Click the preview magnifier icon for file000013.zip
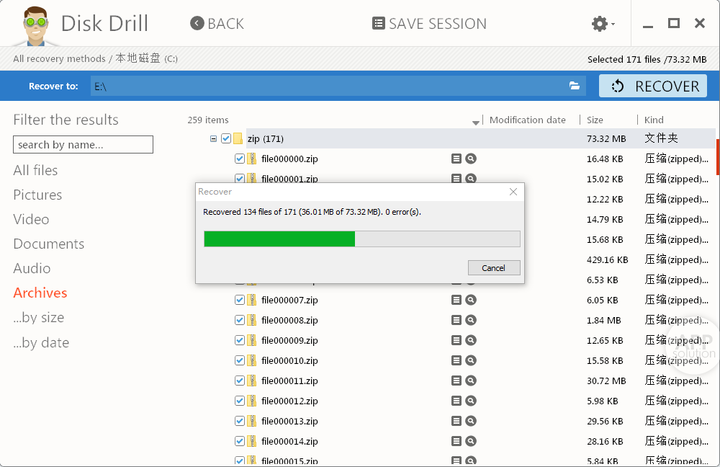The image size is (720, 467). 471,421
